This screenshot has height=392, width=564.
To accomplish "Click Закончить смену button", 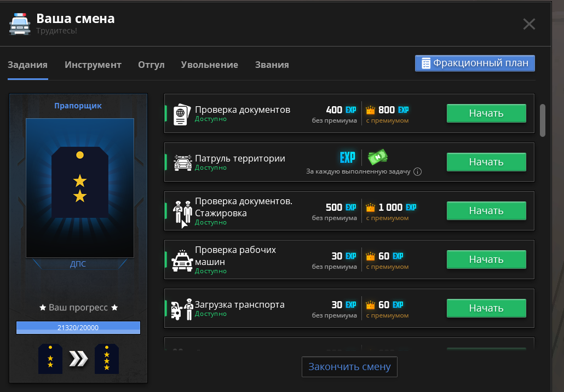I will tap(349, 367).
